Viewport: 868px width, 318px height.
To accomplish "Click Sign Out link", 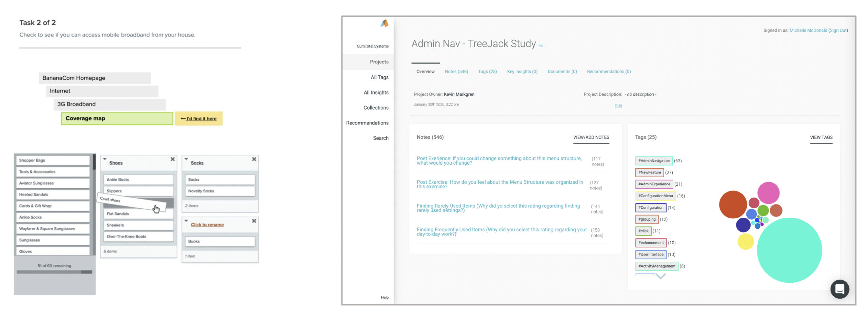I will 837,31.
